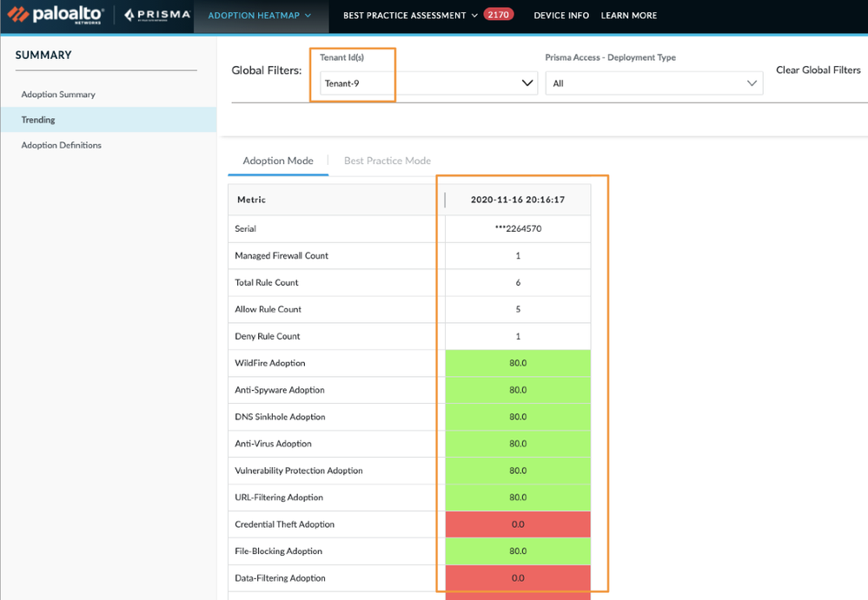Click the Deny Rule Count label

click(x=268, y=336)
